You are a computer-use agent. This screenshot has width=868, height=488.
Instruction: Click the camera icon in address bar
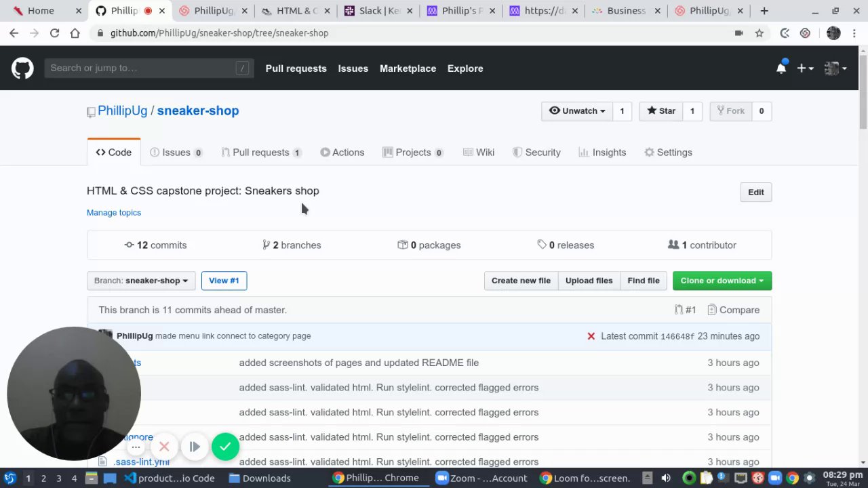click(738, 33)
